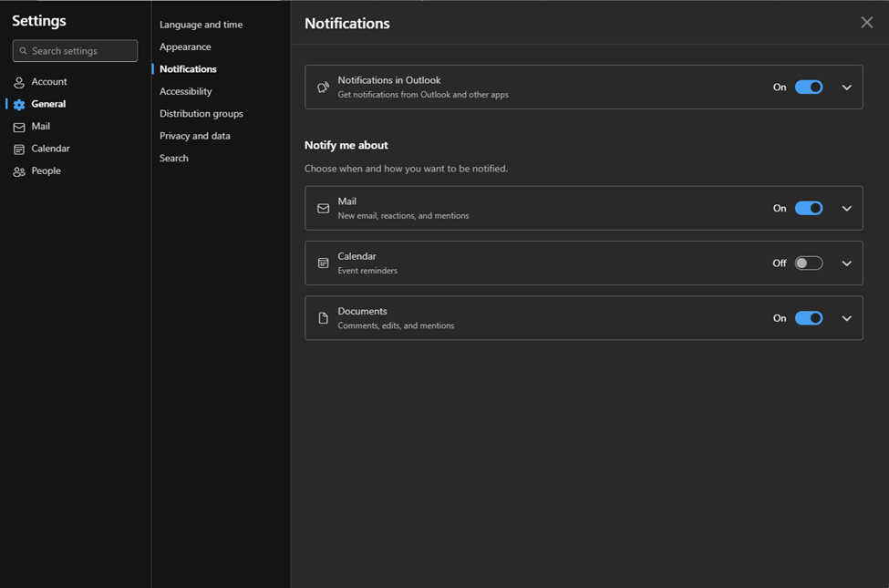The height and width of the screenshot is (588, 889).
Task: Click the People icon in the sidebar
Action: (18, 170)
